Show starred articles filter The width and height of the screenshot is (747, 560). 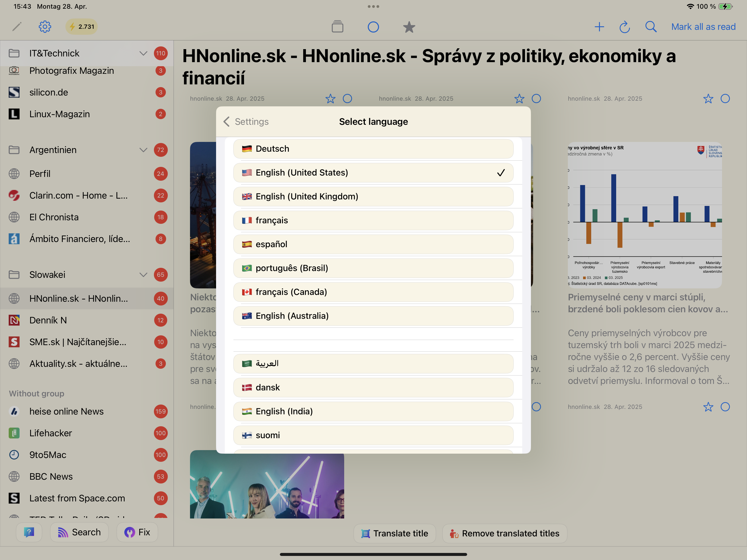click(x=409, y=27)
